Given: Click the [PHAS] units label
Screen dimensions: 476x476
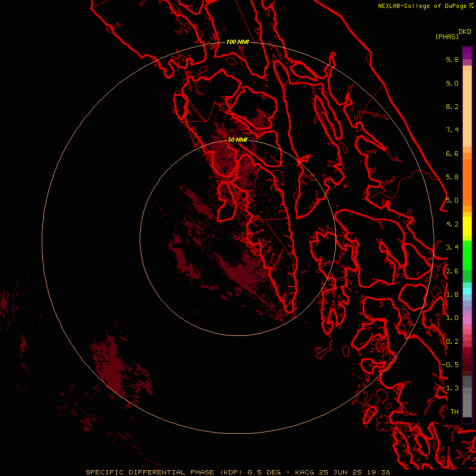Looking at the screenshot, I should [x=447, y=36].
